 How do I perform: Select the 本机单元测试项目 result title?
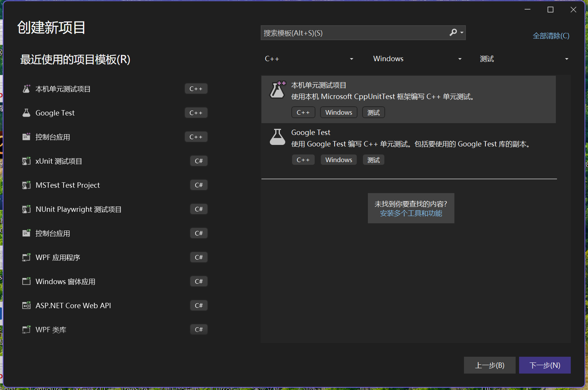tap(318, 85)
